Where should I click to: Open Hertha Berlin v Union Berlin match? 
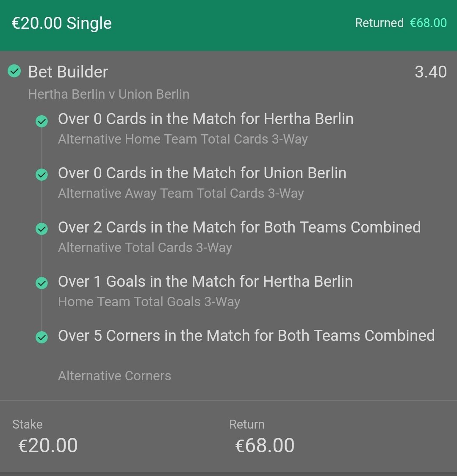tap(109, 94)
